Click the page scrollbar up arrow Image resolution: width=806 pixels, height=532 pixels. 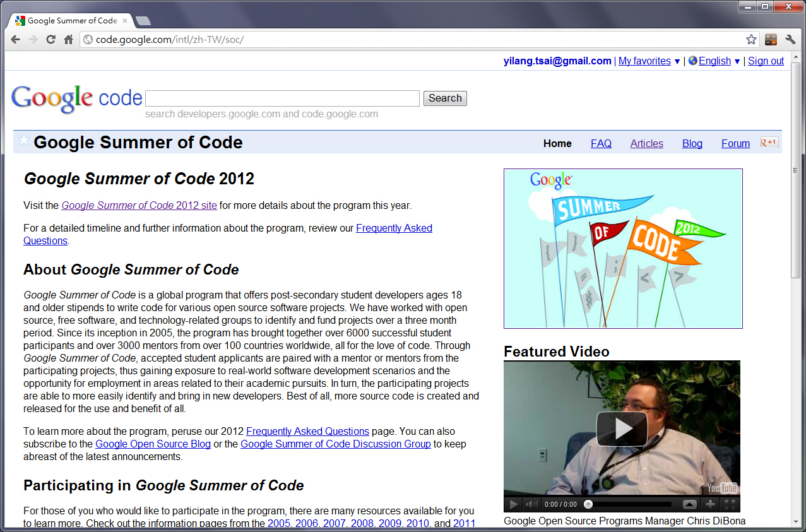pyautogui.click(x=796, y=56)
